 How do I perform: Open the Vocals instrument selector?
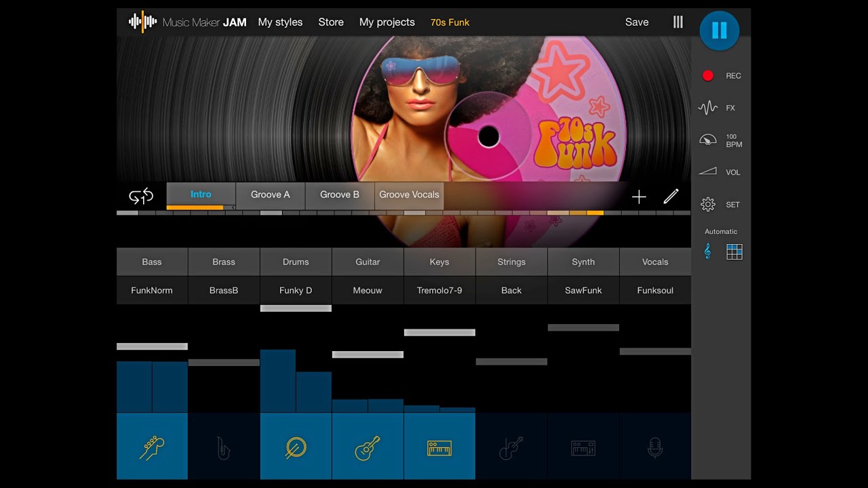point(655,262)
